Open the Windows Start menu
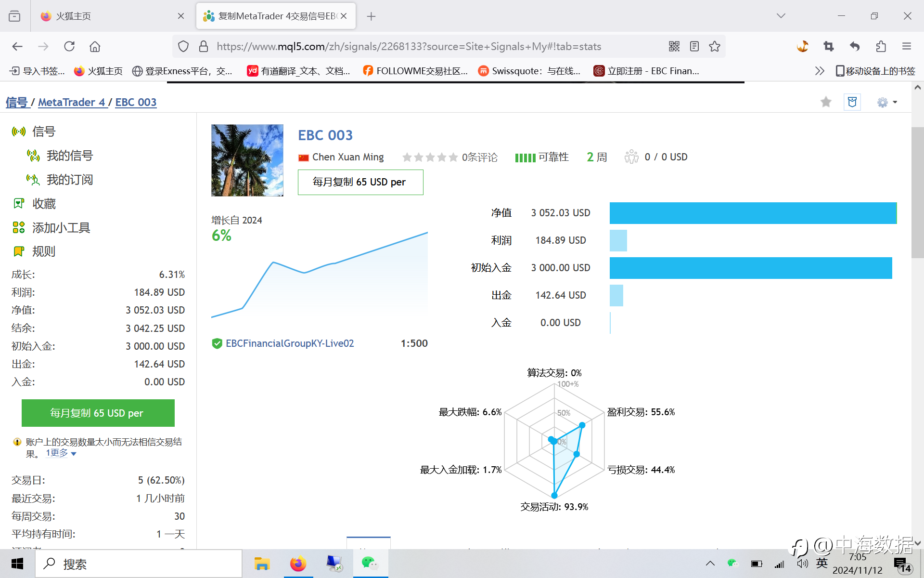Screen dimensions: 924x578 point(17,564)
